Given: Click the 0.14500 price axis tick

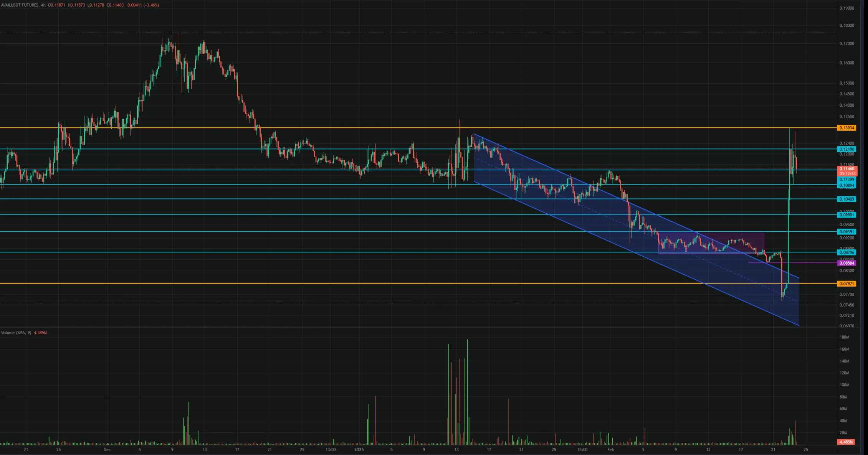Looking at the screenshot, I should click(847, 94).
